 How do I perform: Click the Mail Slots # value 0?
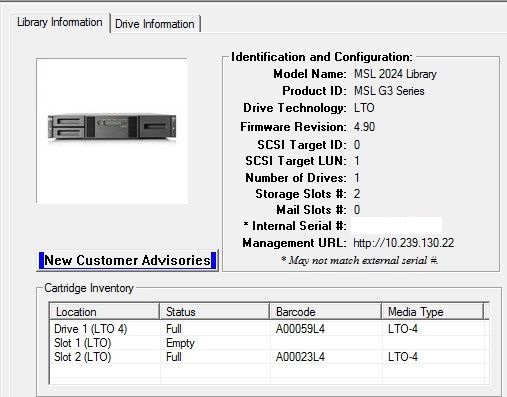[x=357, y=210]
